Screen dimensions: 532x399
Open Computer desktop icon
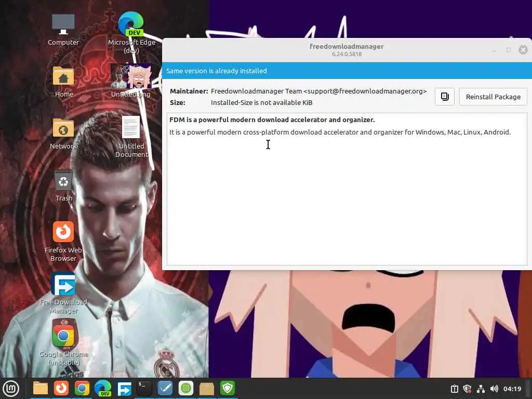click(63, 30)
